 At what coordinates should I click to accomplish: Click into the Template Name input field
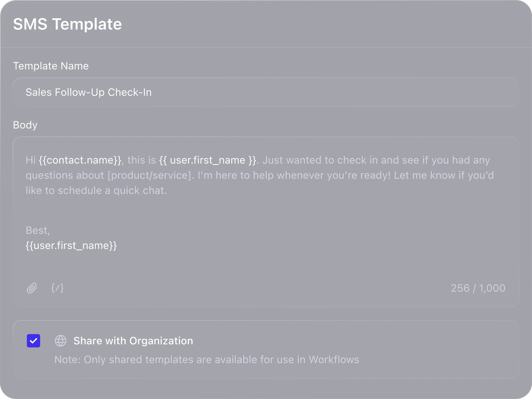266,92
